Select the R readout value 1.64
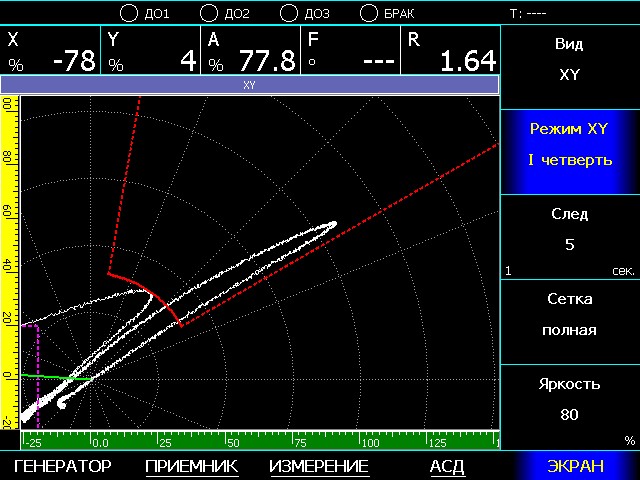This screenshot has height=480, width=640. point(450,51)
